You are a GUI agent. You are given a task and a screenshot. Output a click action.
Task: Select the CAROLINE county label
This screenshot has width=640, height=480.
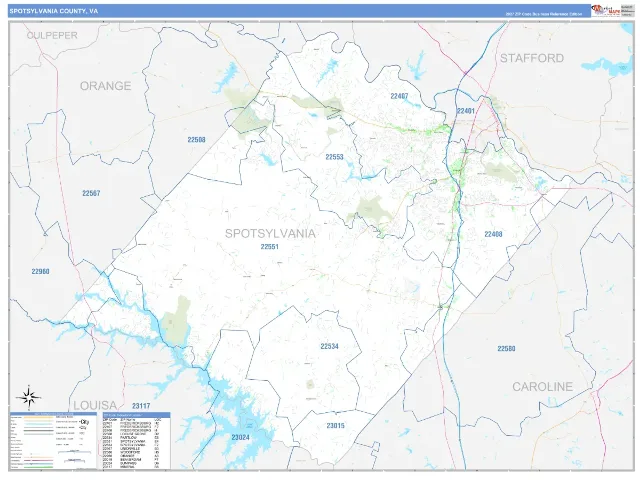click(542, 387)
